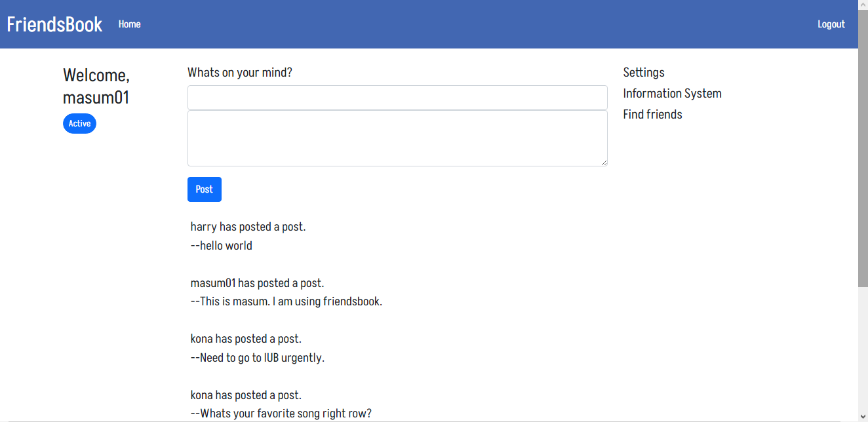Click kona's favorite song question post

pyautogui.click(x=281, y=413)
